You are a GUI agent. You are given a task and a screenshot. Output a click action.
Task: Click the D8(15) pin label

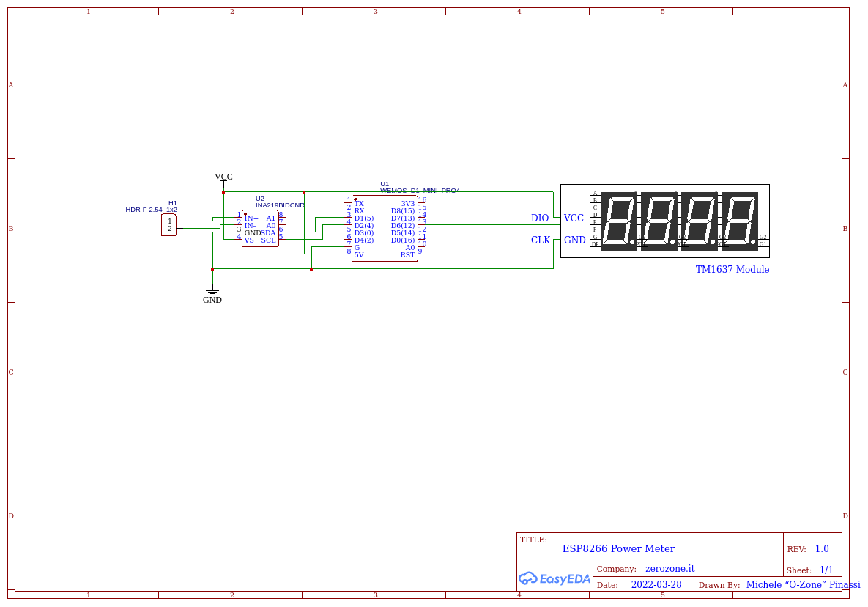pos(403,211)
